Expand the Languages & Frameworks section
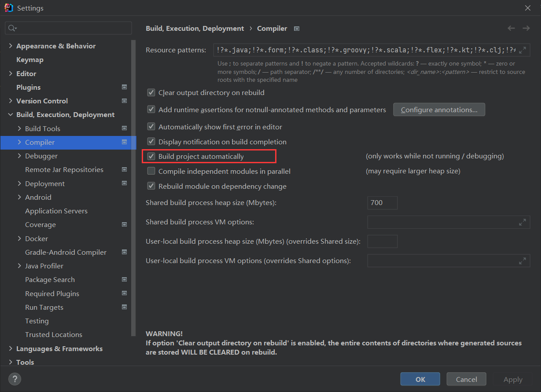 [11, 348]
